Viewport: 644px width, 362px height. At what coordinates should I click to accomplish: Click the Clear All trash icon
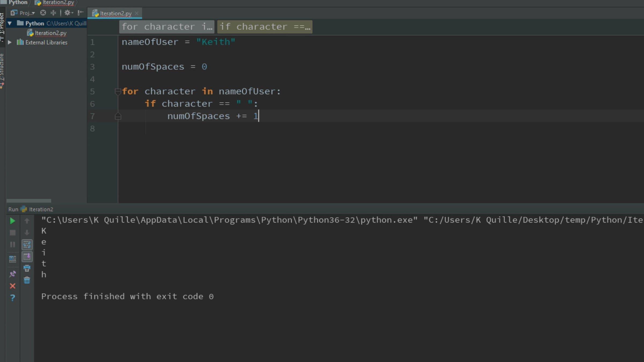tap(27, 280)
